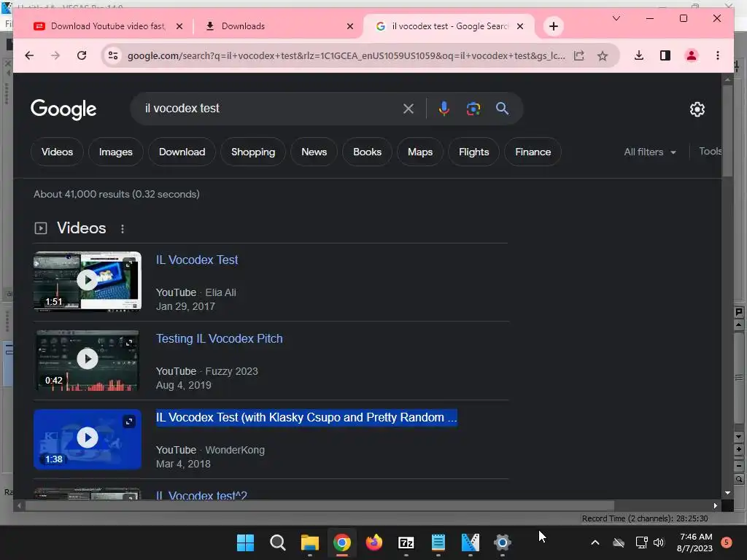Expand the All filters dropdown
The image size is (747, 560).
pos(650,152)
